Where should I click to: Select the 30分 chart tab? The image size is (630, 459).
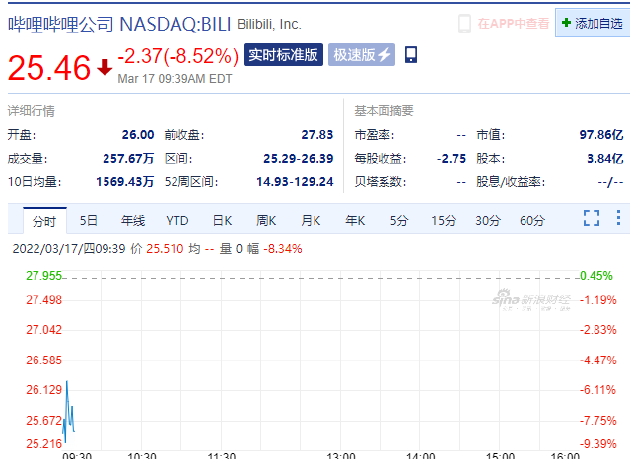point(488,220)
